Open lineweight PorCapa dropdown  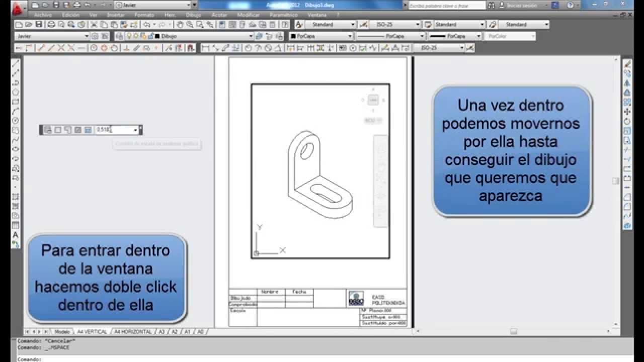point(479,36)
